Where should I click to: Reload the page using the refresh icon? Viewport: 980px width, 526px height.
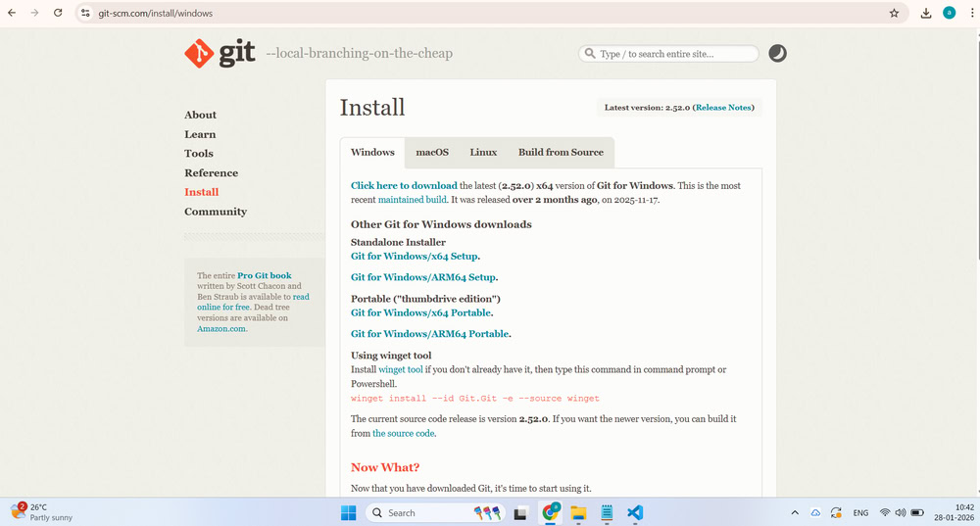pyautogui.click(x=58, y=13)
